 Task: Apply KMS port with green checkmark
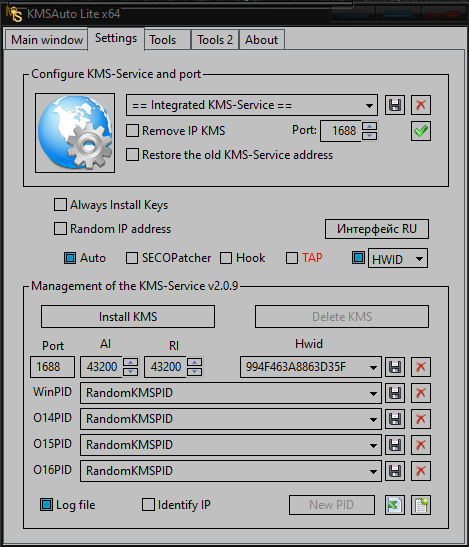click(x=420, y=131)
